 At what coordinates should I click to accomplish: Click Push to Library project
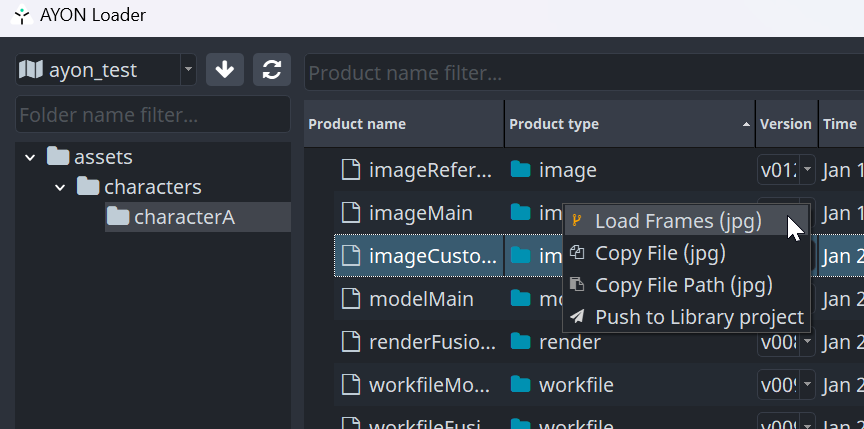pyautogui.click(x=698, y=317)
